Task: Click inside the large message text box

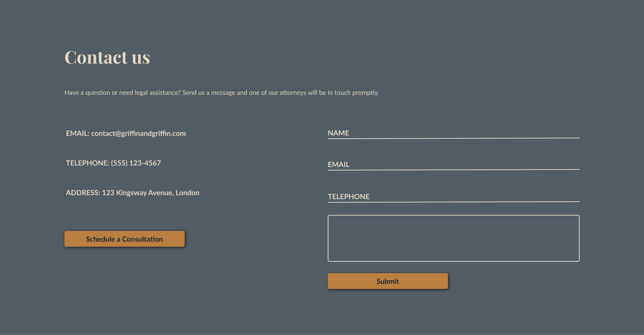Action: (453, 238)
